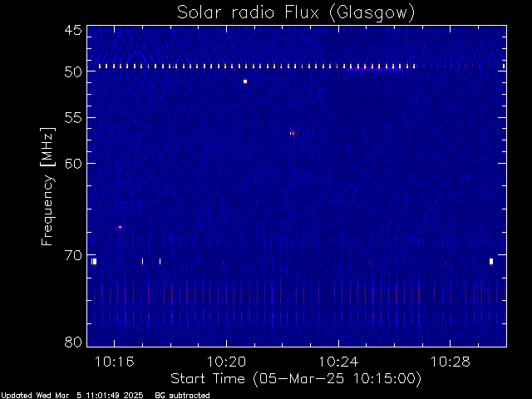Image resolution: width=532 pixels, height=399 pixels.
Task: Click the '10:20' time tick label
Action: (226, 362)
